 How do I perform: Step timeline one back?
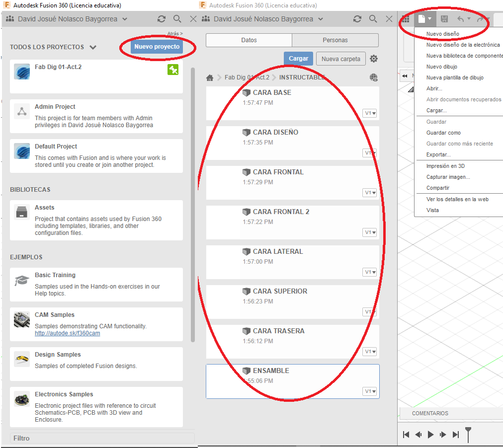(419, 435)
